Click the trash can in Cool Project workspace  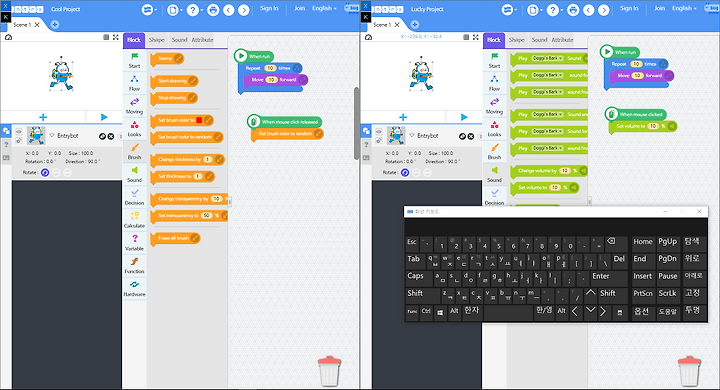(329, 371)
